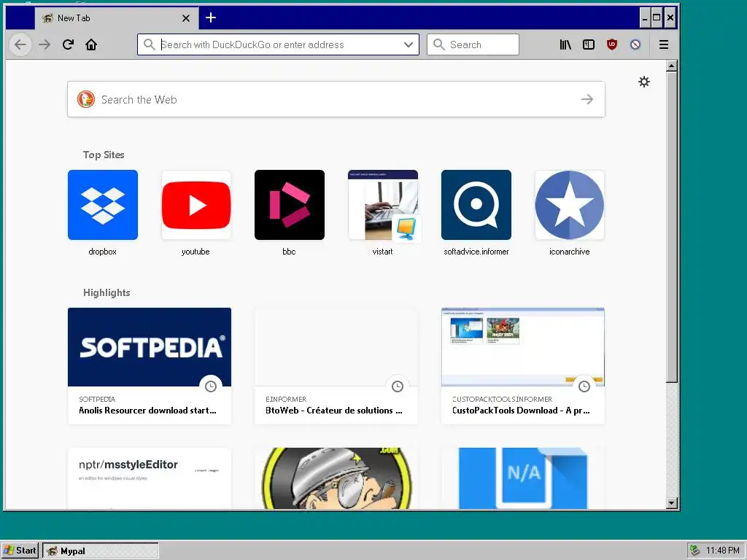Open new tab page settings gear
Image resolution: width=747 pixels, height=560 pixels.
tap(644, 82)
